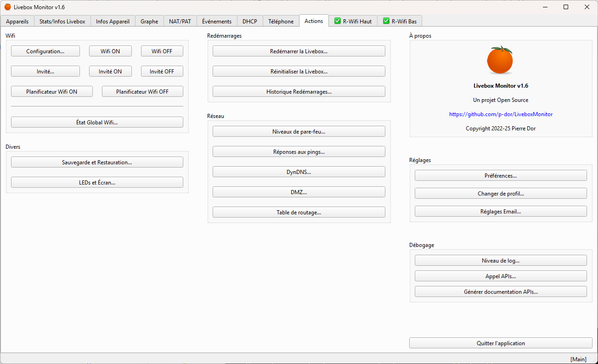This screenshot has height=364, width=598.
Task: Select the Actions tab
Action: point(314,21)
